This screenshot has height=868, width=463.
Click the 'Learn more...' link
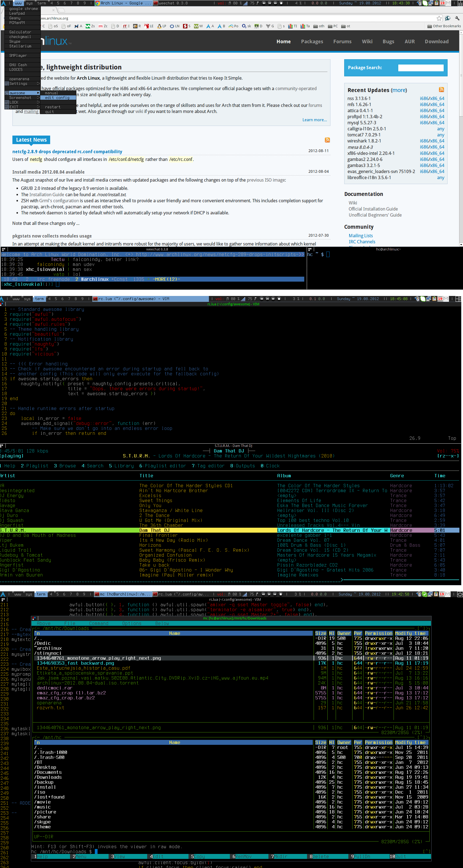pyautogui.click(x=314, y=120)
